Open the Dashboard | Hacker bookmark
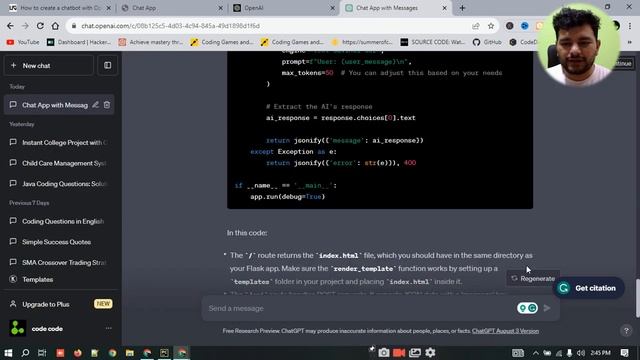Viewport: 640px width, 360px height. (x=79, y=42)
